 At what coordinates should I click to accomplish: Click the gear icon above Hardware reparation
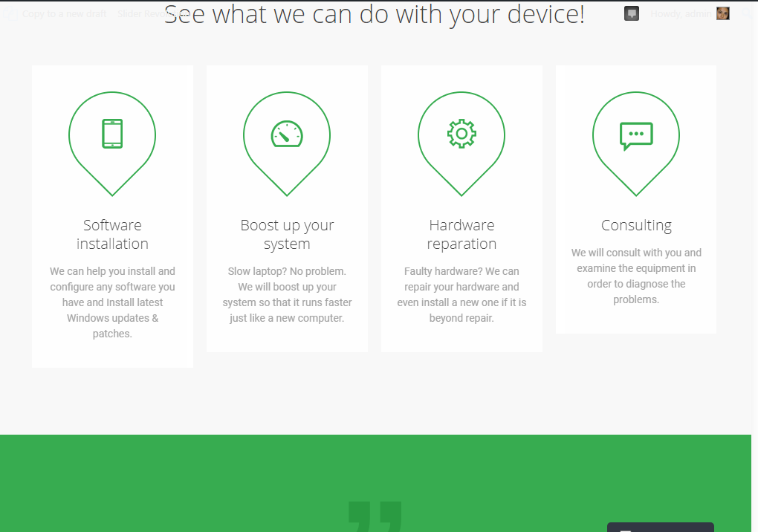click(461, 133)
